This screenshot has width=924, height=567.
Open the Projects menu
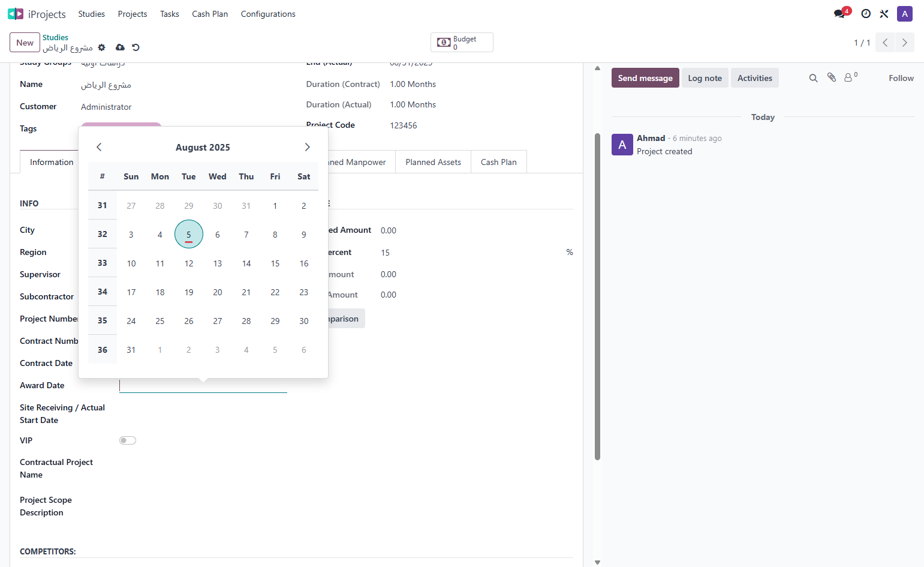click(133, 14)
